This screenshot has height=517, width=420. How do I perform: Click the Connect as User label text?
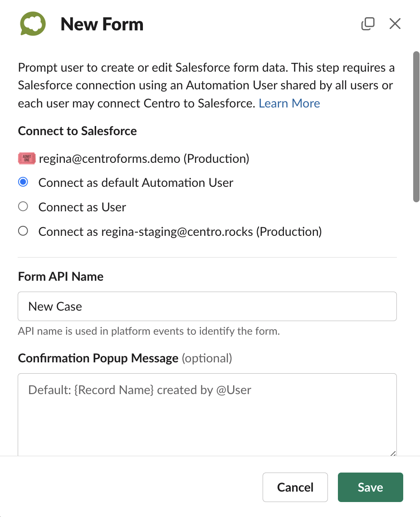point(82,207)
